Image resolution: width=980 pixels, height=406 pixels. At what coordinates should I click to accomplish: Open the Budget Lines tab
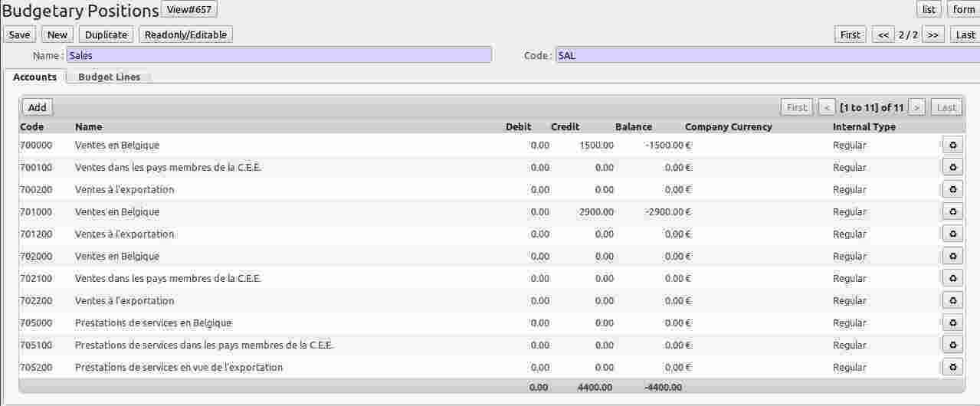tap(109, 77)
